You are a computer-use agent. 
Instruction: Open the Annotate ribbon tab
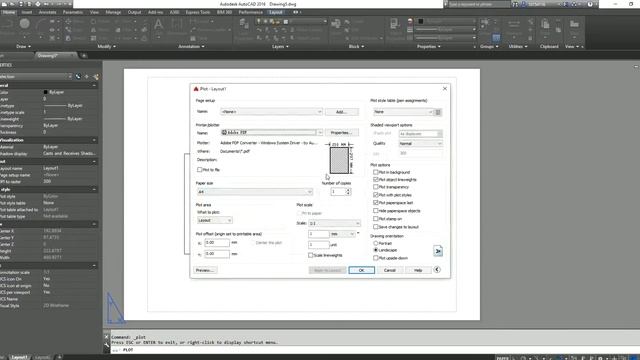pos(47,12)
